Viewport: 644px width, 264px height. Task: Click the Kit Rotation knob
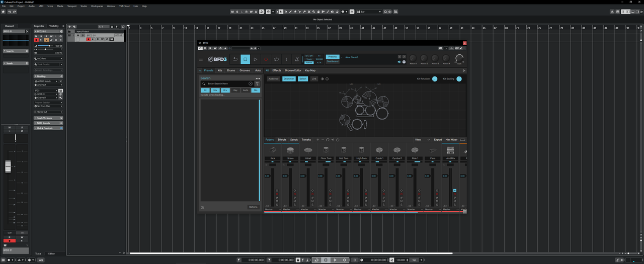435,79
